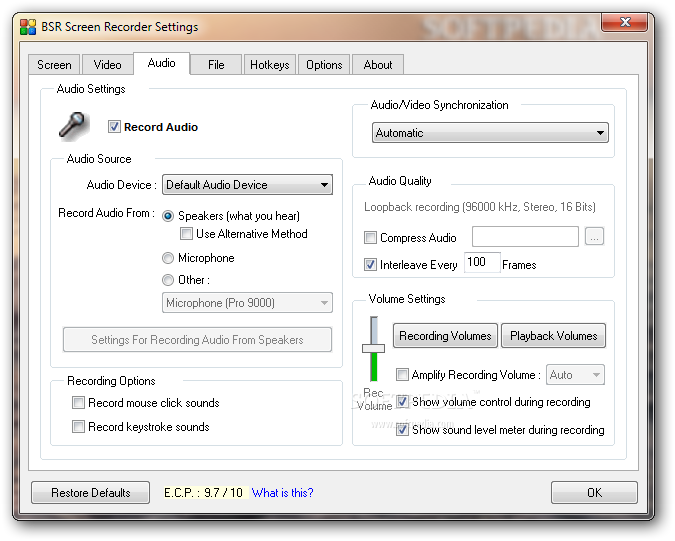The image size is (675, 541).
Task: Toggle Show volume control during recording
Action: point(402,402)
